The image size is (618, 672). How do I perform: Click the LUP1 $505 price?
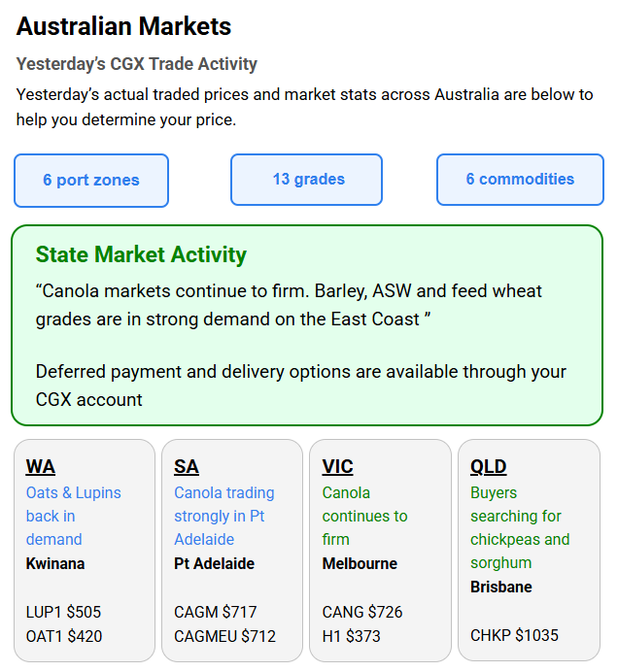pyautogui.click(x=63, y=612)
